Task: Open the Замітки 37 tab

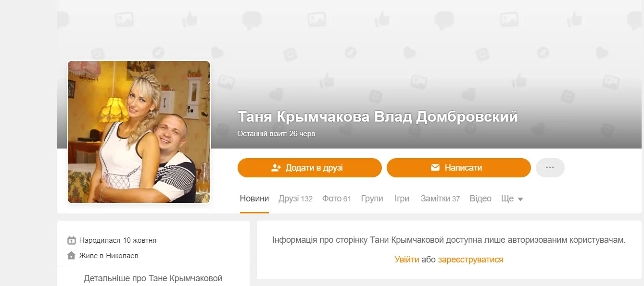Action: (x=440, y=199)
